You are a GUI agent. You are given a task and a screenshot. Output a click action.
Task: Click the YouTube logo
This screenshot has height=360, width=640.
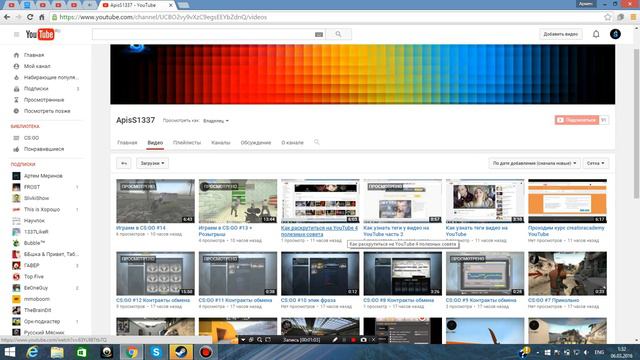pyautogui.click(x=40, y=34)
